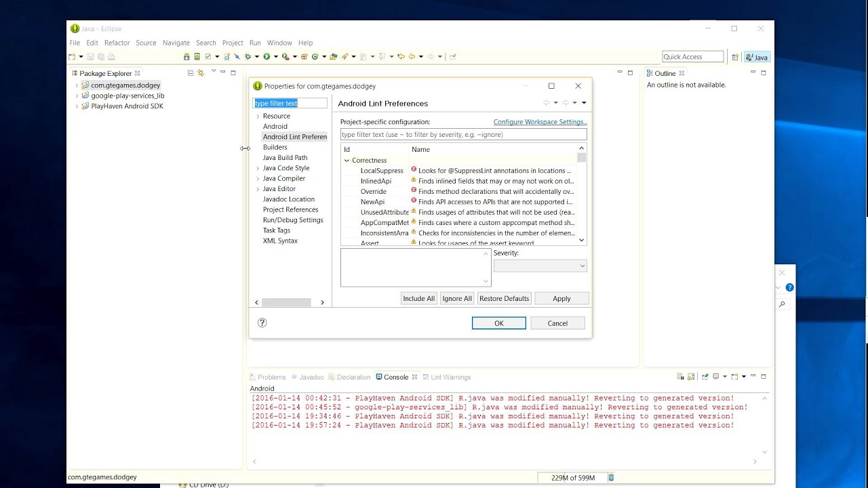This screenshot has width=868, height=488.
Task: Collapse All in Package Explorer
Action: pyautogui.click(x=191, y=73)
